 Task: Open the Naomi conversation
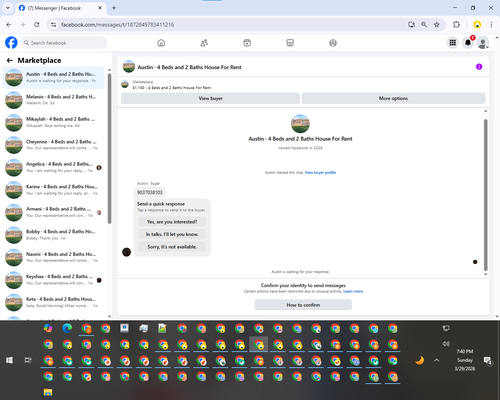click(53, 257)
